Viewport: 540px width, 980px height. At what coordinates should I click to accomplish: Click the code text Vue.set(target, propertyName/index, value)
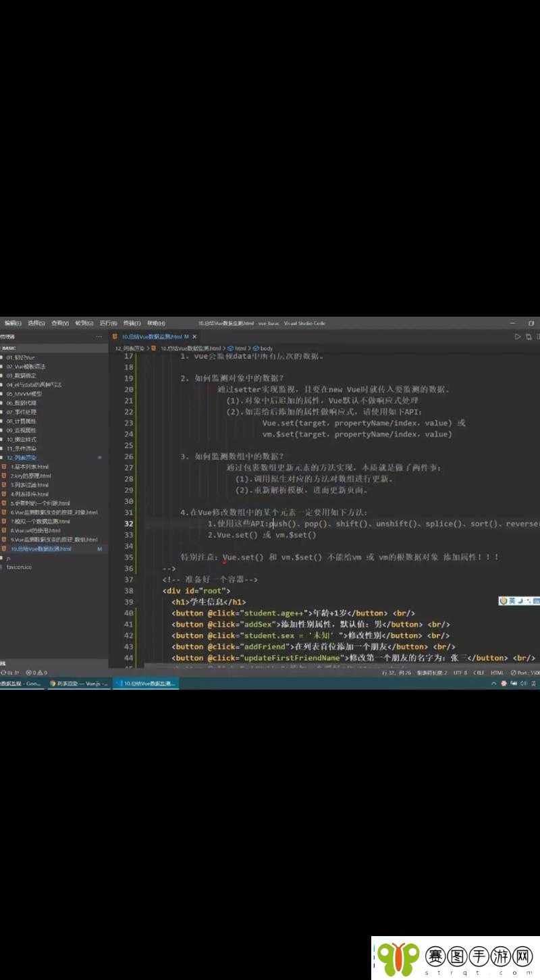(358, 423)
